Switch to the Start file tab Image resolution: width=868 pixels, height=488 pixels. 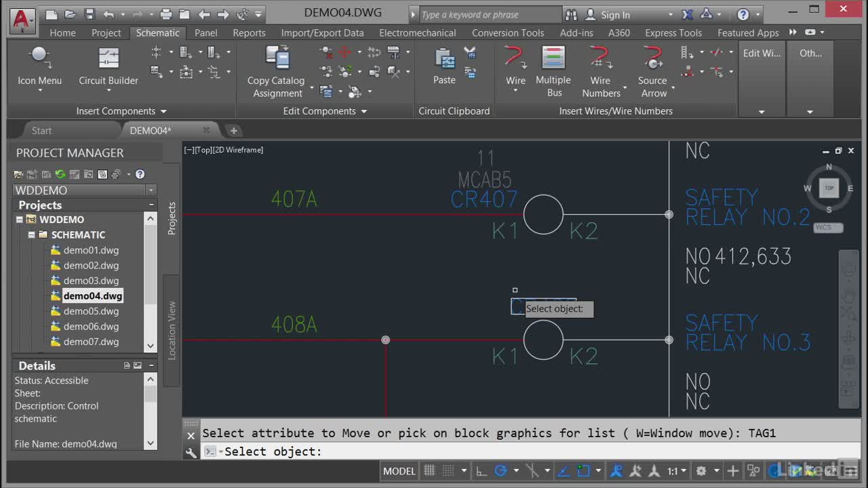point(41,130)
